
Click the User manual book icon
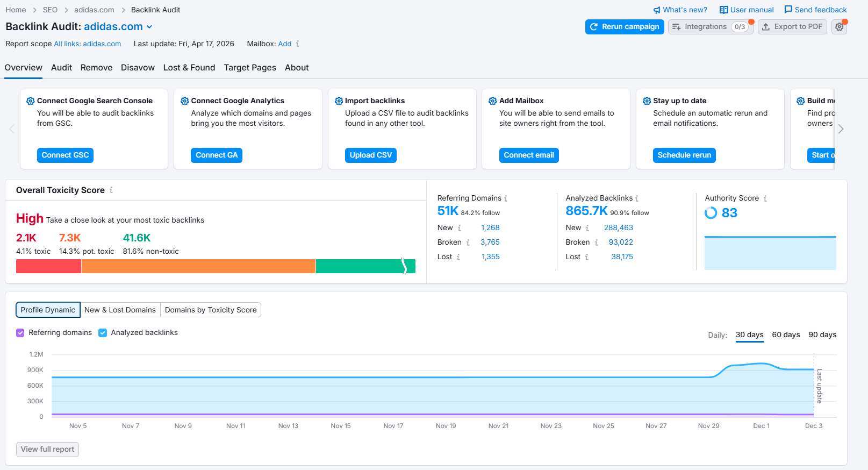click(x=724, y=10)
